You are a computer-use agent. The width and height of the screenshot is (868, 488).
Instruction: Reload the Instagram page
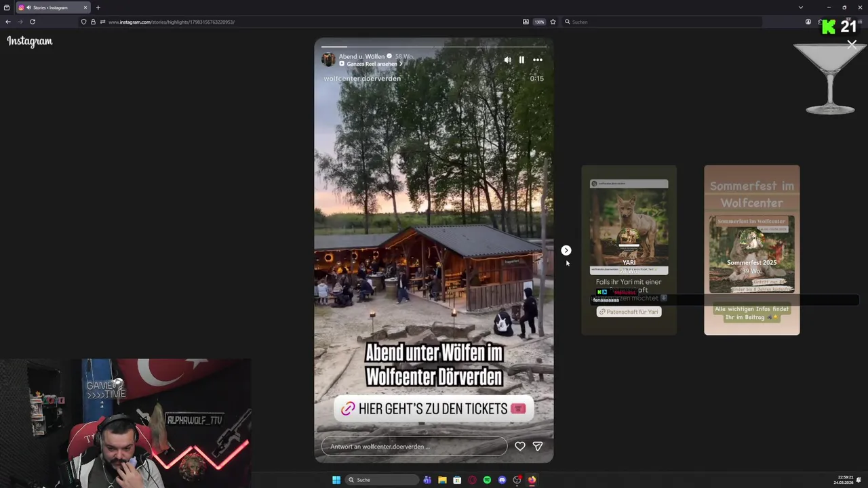(32, 22)
